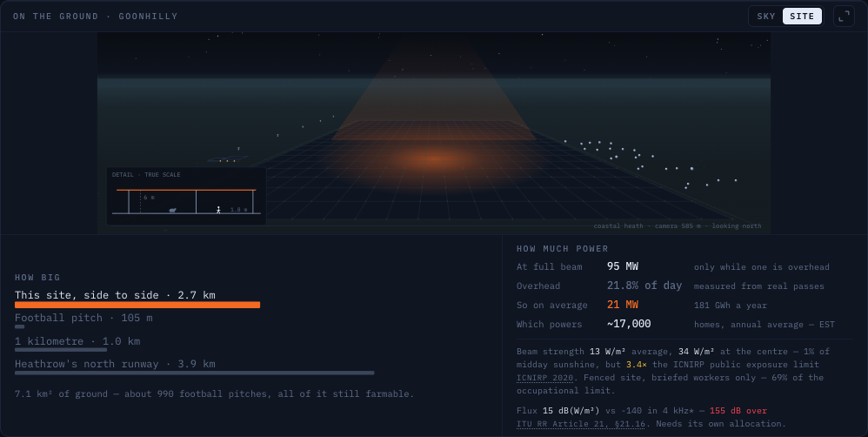The height and width of the screenshot is (437, 868).
Task: Click the '13 W/m²' average beam strength
Action: (x=610, y=351)
